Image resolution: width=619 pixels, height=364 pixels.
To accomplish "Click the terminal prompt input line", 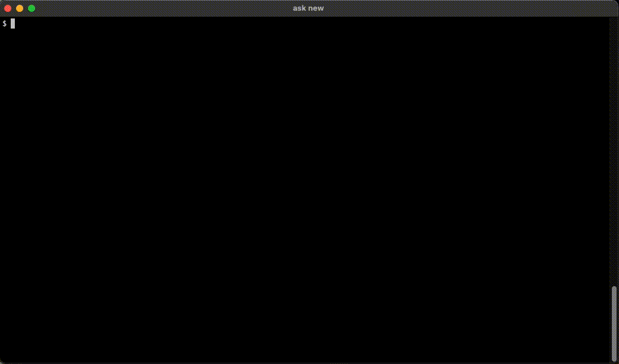I will [305, 24].
